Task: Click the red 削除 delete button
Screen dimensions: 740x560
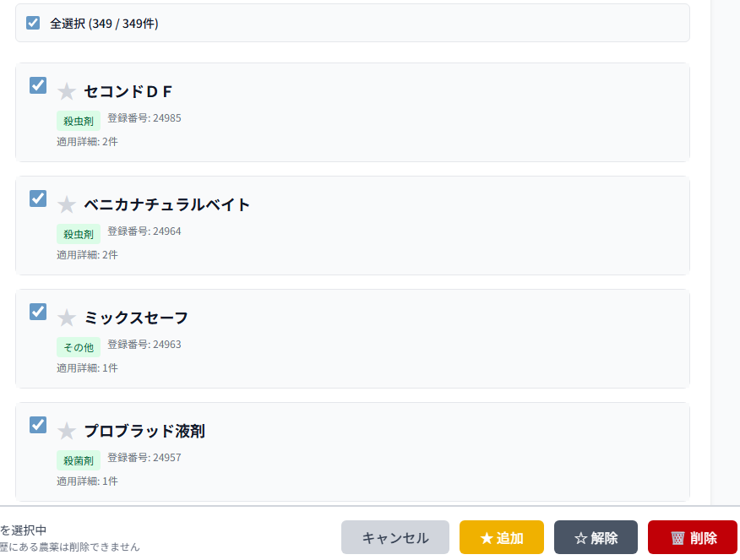Action: point(692,538)
